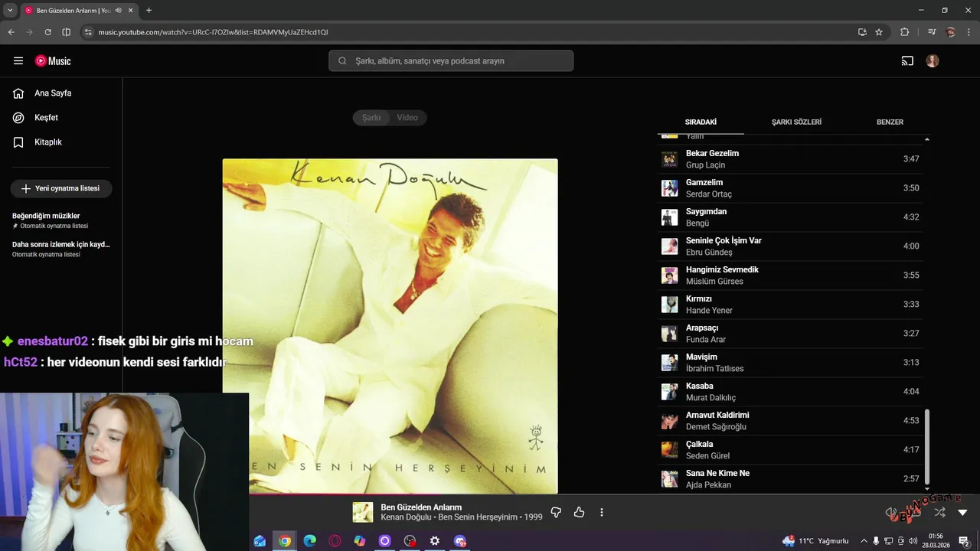
Task: Open Edge from taskbar
Action: coord(309,541)
